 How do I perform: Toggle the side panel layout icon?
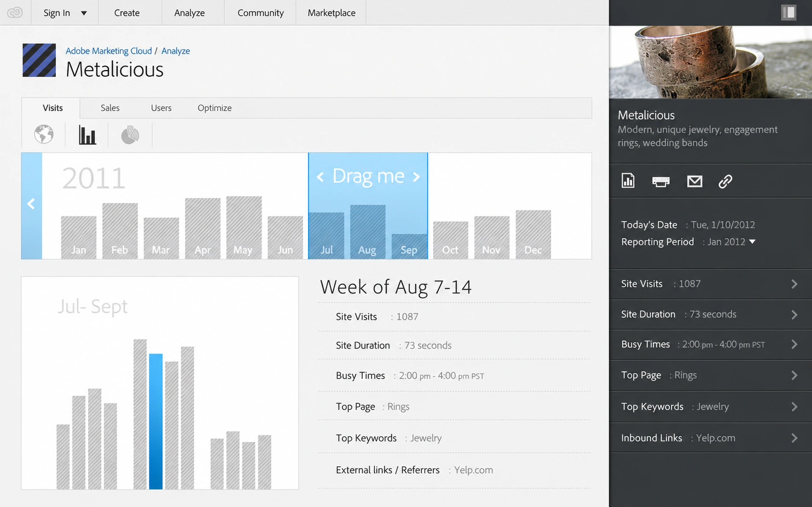pyautogui.click(x=789, y=12)
